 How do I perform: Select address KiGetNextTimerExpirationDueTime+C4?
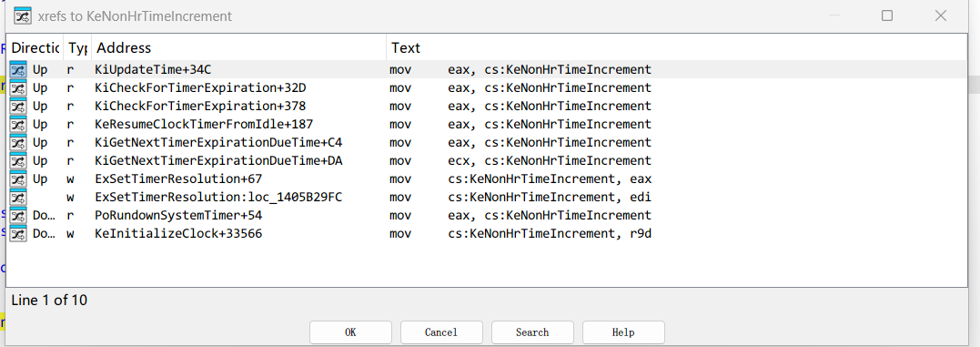(218, 143)
